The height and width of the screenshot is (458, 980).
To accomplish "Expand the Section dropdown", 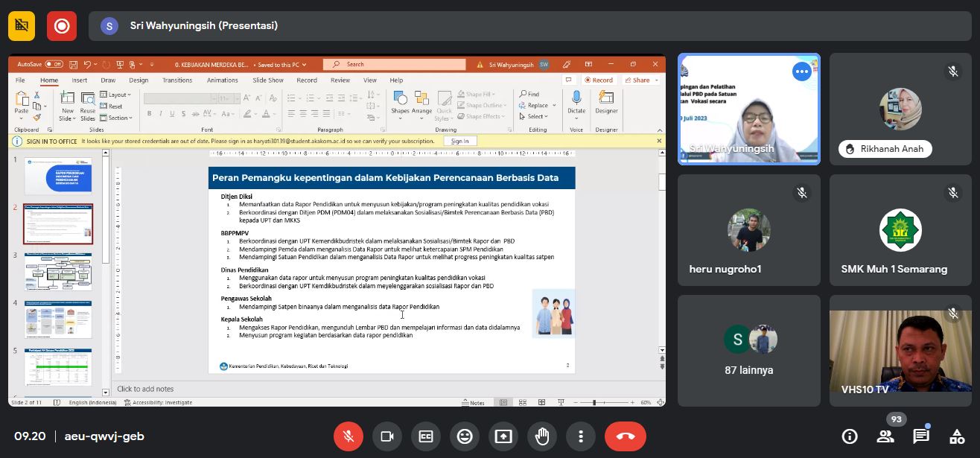I will point(116,118).
